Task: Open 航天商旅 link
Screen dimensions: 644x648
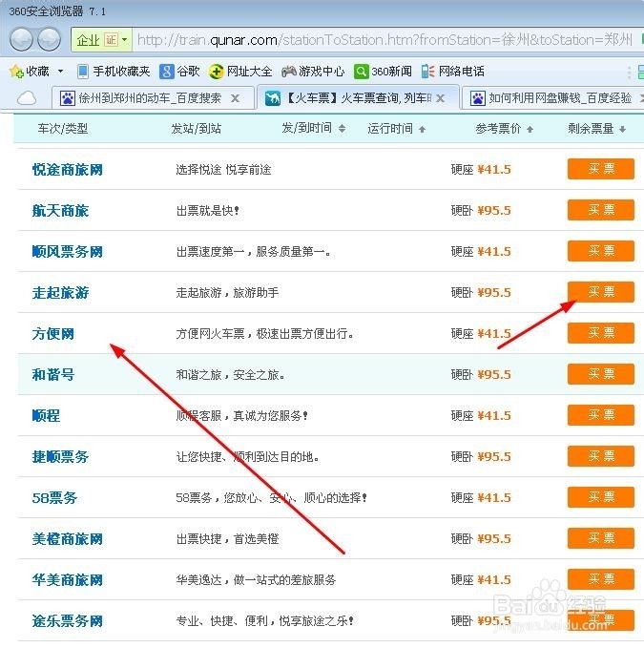Action: (60, 211)
